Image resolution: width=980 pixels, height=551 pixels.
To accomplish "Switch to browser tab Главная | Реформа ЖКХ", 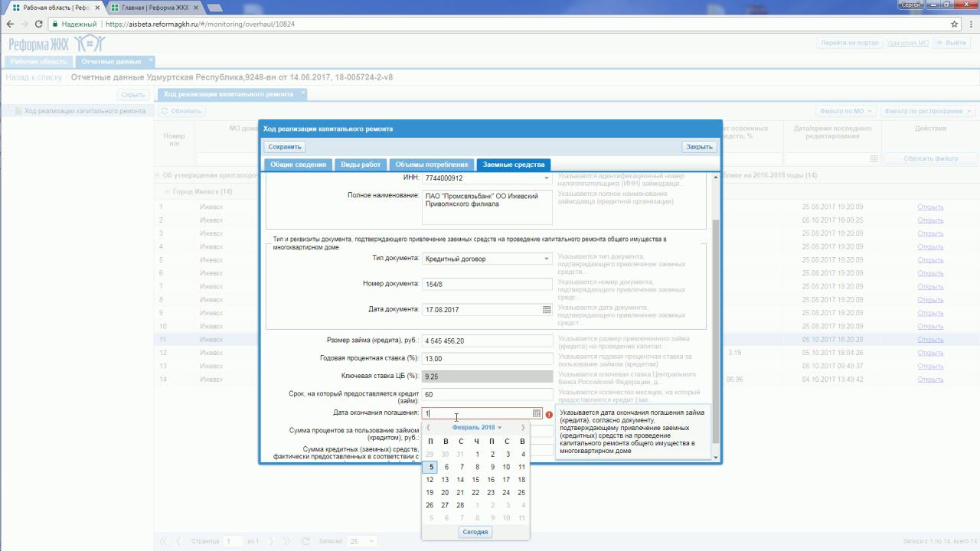I will 156,6.
